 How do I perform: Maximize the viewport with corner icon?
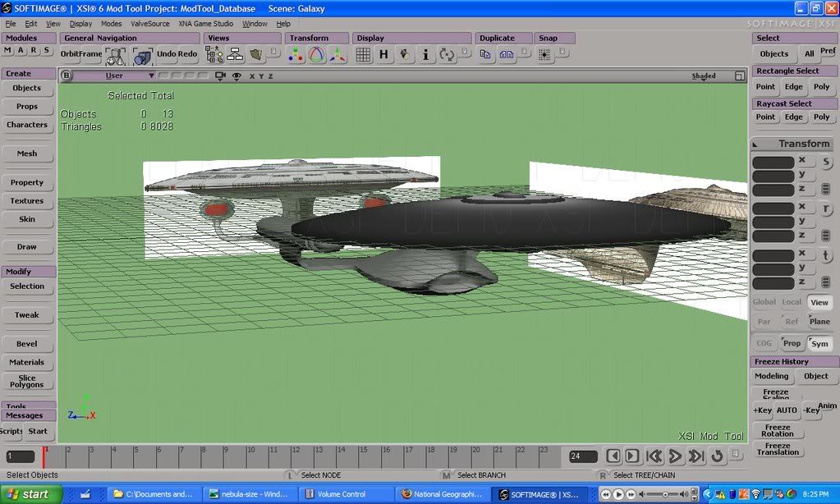click(x=740, y=76)
